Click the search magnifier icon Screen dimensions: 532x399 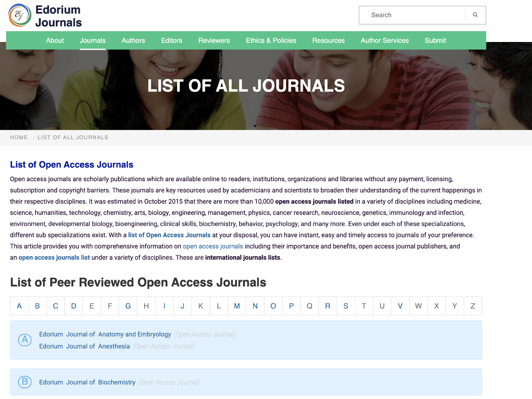coord(475,15)
